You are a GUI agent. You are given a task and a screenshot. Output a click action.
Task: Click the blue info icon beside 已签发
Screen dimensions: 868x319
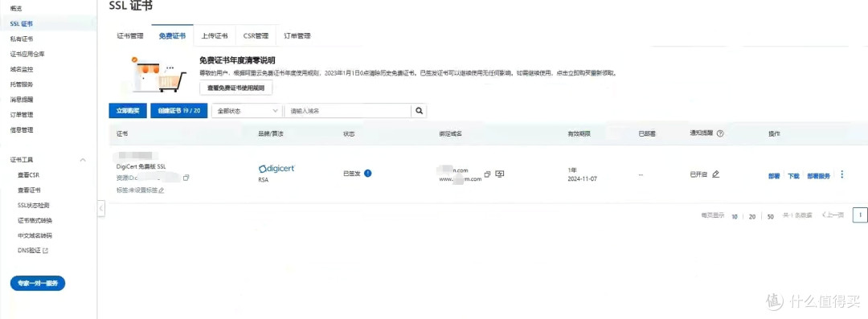(x=367, y=174)
